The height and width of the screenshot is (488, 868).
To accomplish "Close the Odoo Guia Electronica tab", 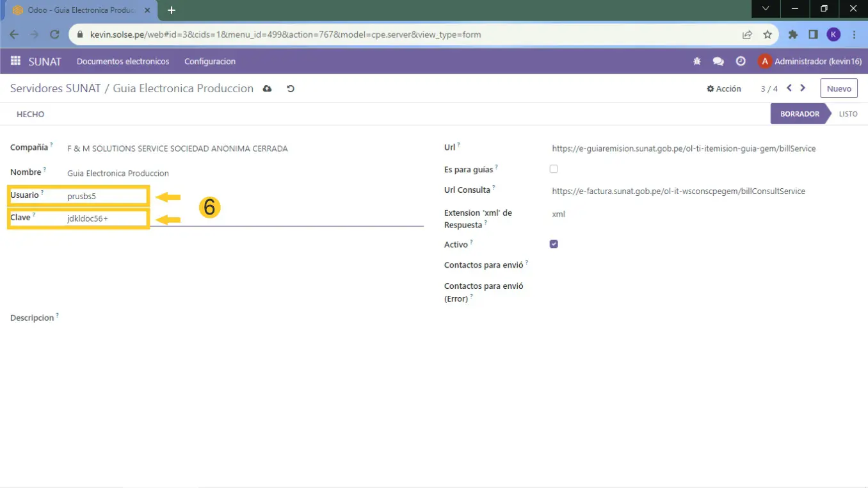I will tap(147, 10).
